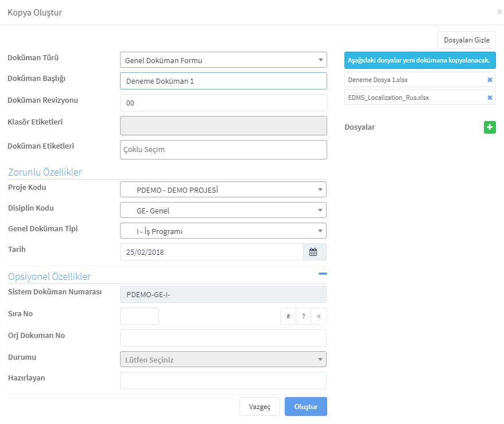This screenshot has height=424, width=504.
Task: Click the EDMS_Localization_Rus.xlsx file name
Action: tap(388, 98)
